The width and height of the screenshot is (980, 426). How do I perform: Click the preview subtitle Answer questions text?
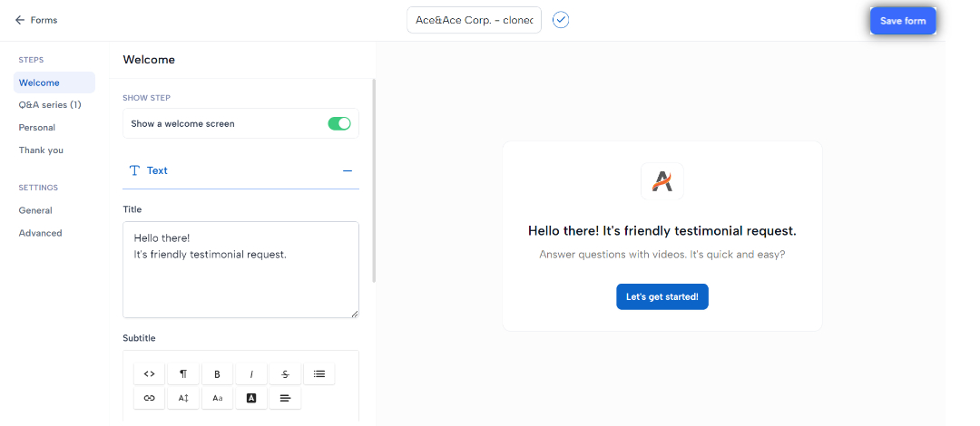pos(661,255)
